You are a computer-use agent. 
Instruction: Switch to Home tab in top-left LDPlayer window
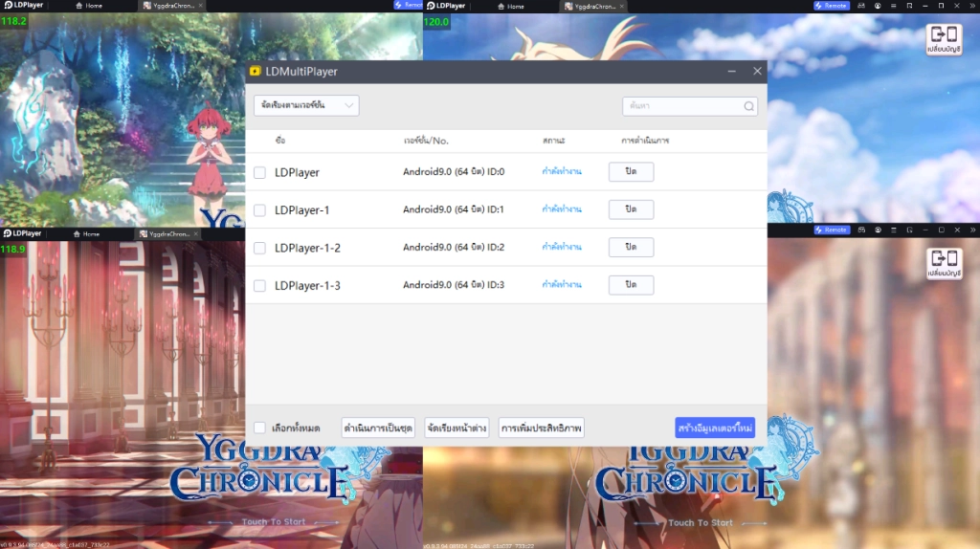(x=89, y=6)
